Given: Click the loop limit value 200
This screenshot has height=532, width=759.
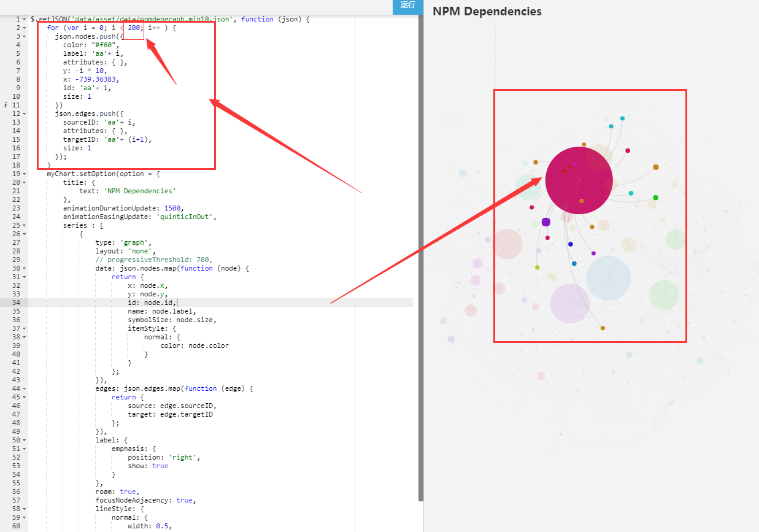Looking at the screenshot, I should point(134,28).
